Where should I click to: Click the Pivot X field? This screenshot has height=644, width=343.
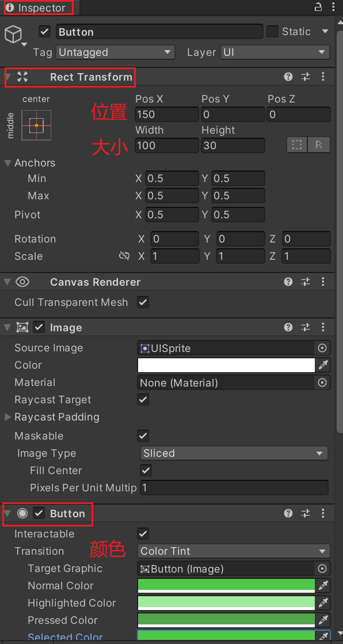pyautogui.click(x=171, y=215)
